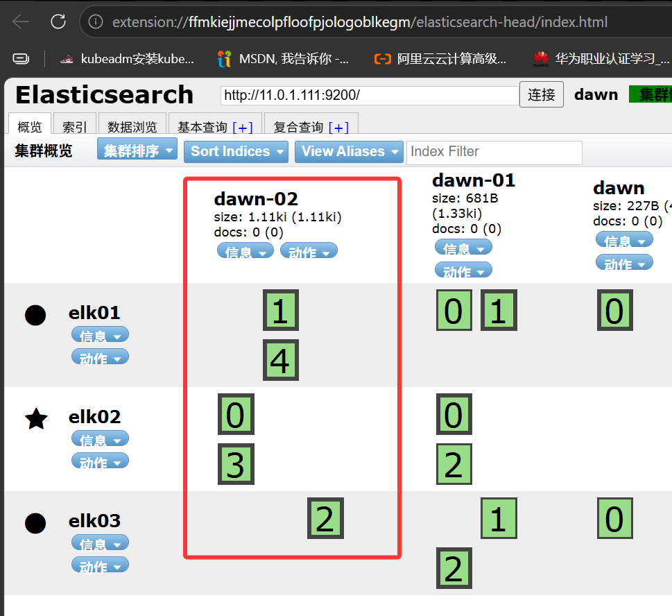The image size is (672, 616).
Task: Click the sidebar icon left of the bookmarks
Action: [x=21, y=59]
